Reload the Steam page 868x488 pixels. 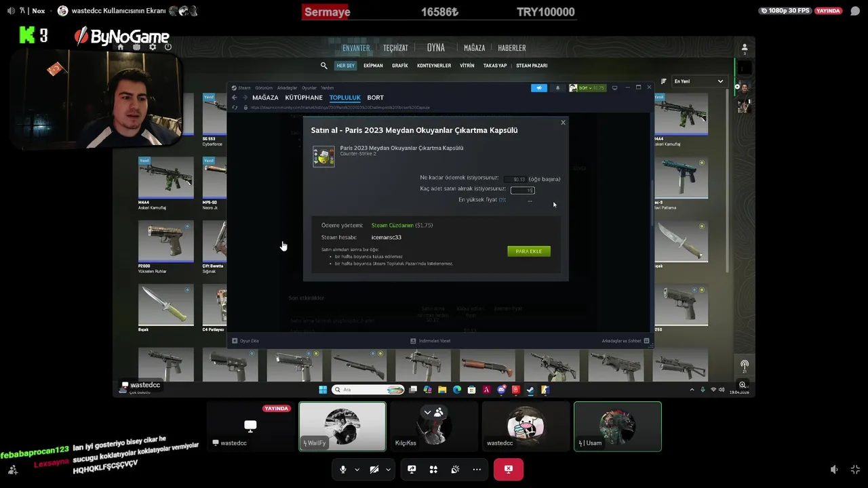pyautogui.click(x=235, y=107)
